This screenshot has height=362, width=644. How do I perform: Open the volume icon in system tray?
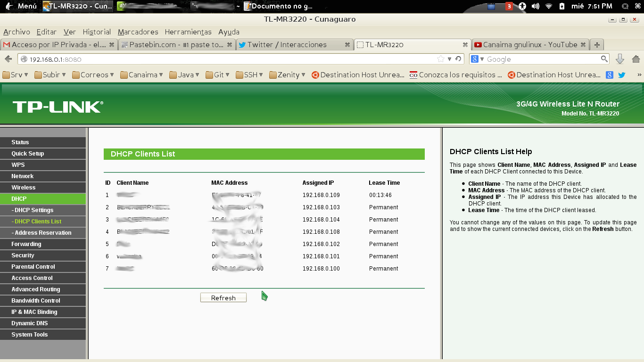(536, 6)
